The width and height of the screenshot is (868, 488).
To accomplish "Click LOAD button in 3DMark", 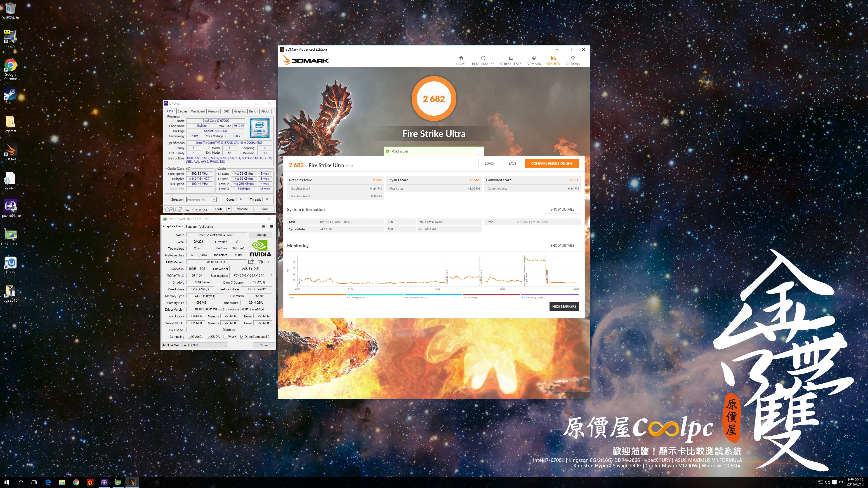I will point(489,163).
